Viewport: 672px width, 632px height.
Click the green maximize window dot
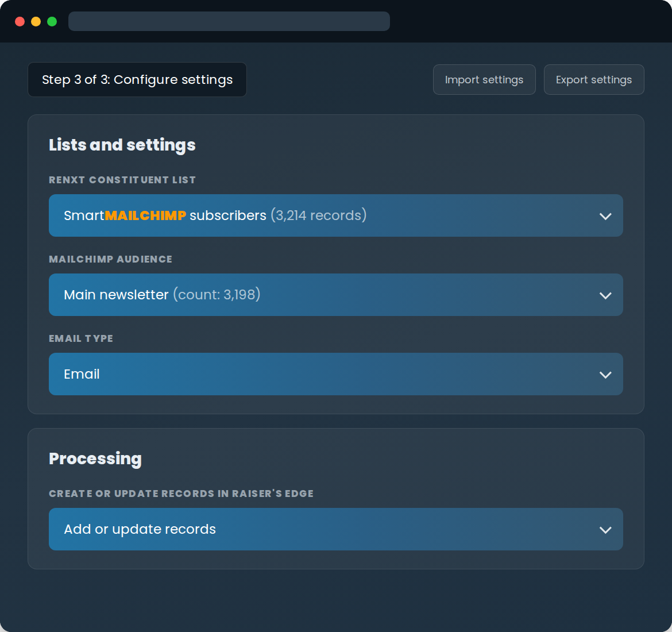(x=52, y=21)
